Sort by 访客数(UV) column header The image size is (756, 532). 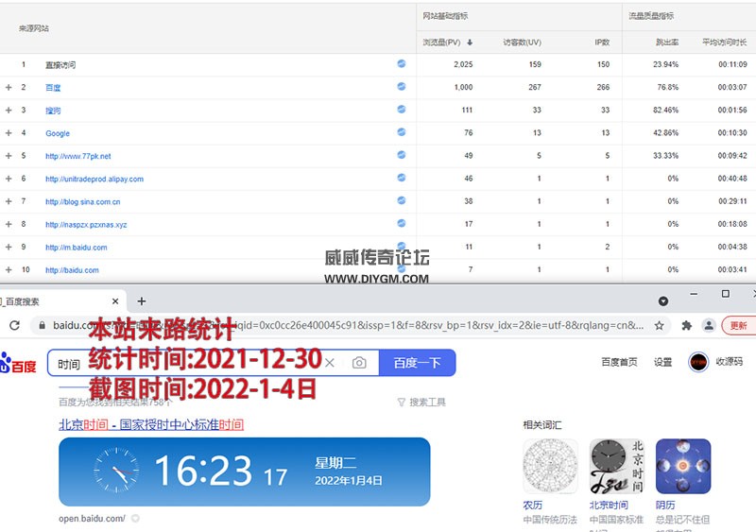click(523, 43)
